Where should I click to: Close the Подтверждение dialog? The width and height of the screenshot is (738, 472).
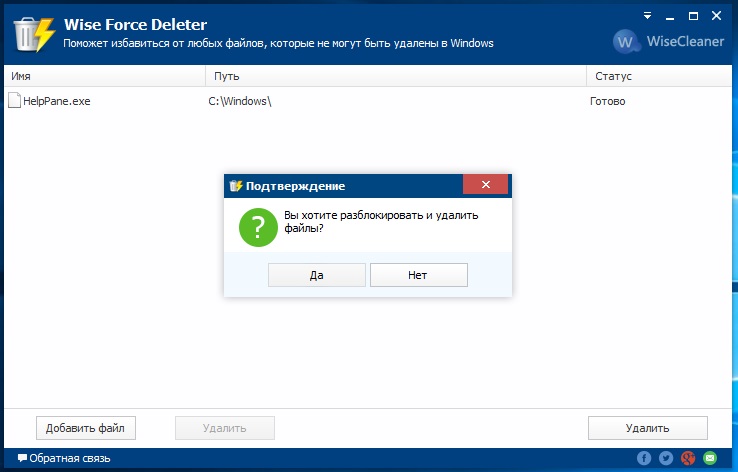point(486,184)
